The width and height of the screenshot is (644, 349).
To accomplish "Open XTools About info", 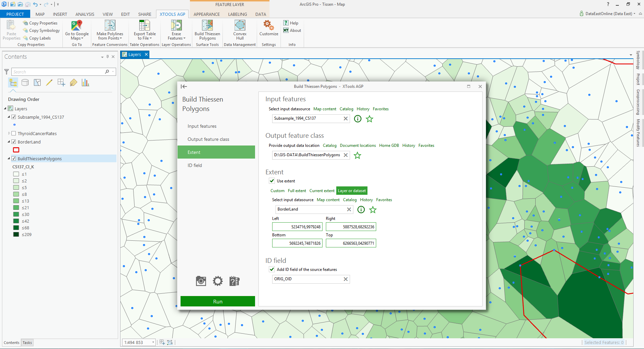I will point(292,31).
